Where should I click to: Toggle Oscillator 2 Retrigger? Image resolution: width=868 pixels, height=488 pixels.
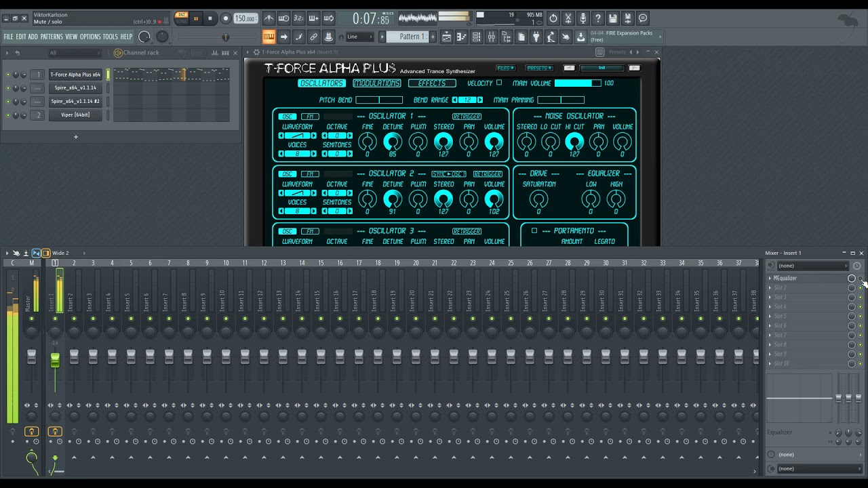tap(488, 174)
